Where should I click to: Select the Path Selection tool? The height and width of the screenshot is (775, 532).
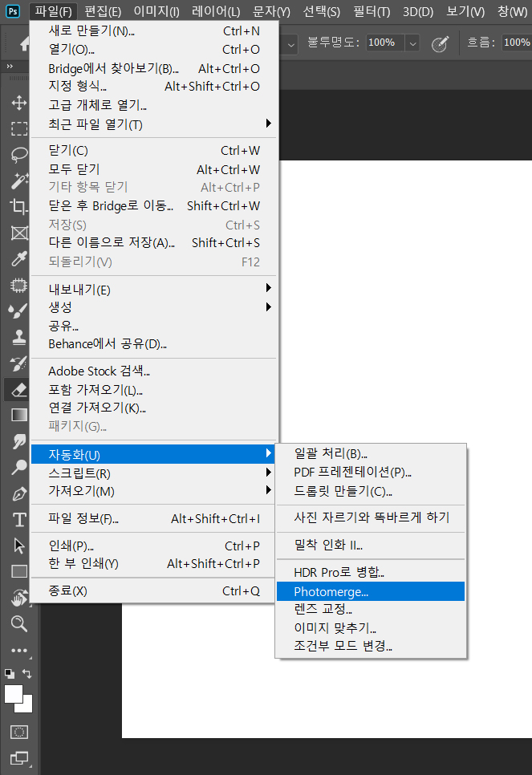coord(18,546)
